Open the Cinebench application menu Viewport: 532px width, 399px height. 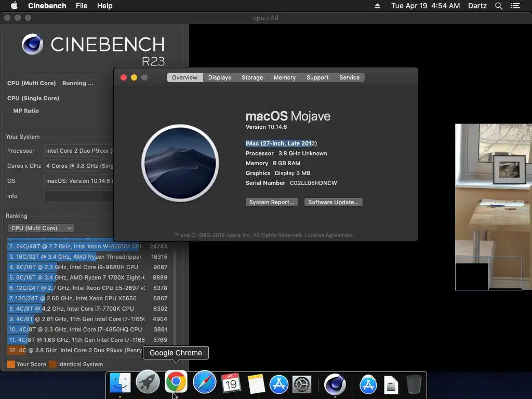pos(47,6)
